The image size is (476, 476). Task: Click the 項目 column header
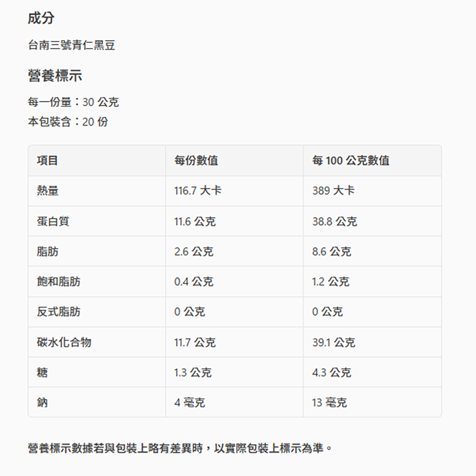[x=48, y=161]
